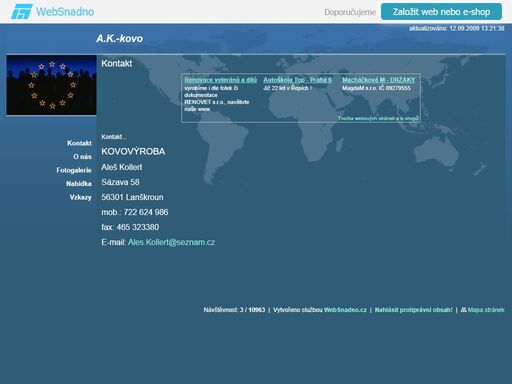Open the Kontakt menu item
This screenshot has height=384, width=512.
(79, 143)
